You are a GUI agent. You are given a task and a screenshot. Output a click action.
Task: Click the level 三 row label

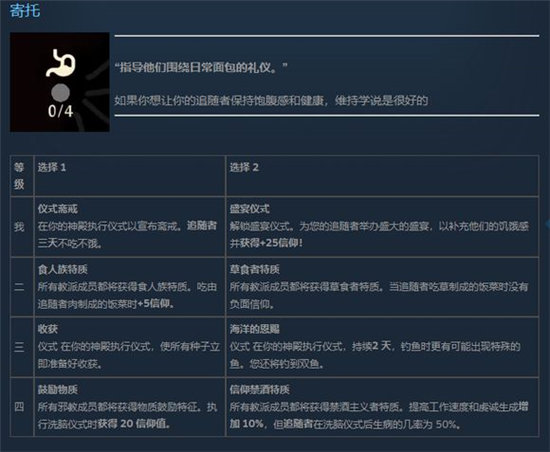click(x=19, y=347)
